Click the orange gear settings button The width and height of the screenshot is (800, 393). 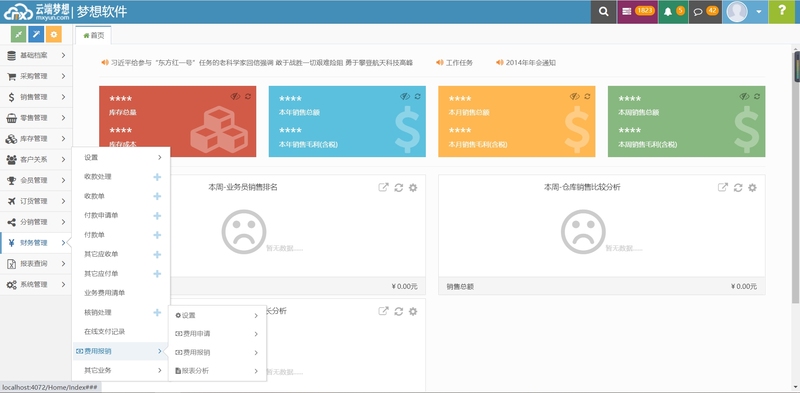(x=54, y=34)
